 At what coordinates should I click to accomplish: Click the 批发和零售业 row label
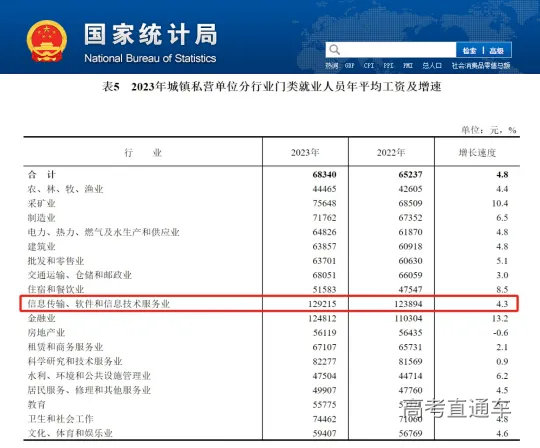click(56, 261)
